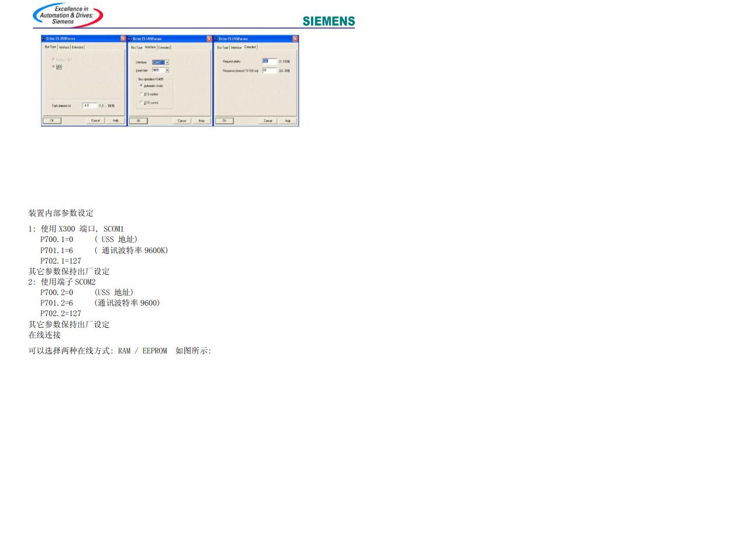Click the text line 'P702.1=127'

pyautogui.click(x=61, y=261)
